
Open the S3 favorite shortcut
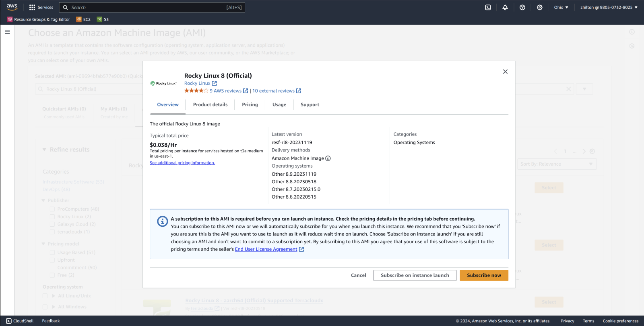pyautogui.click(x=103, y=19)
